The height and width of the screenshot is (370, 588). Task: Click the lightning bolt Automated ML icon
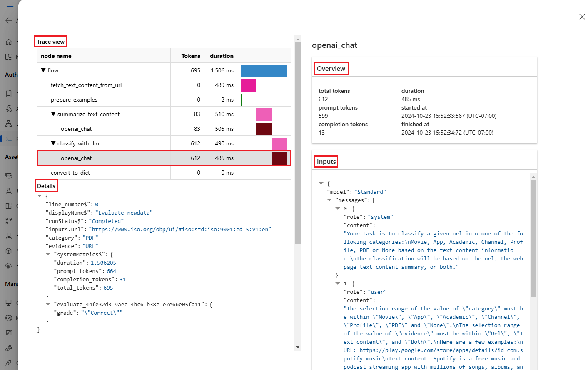tap(9, 109)
